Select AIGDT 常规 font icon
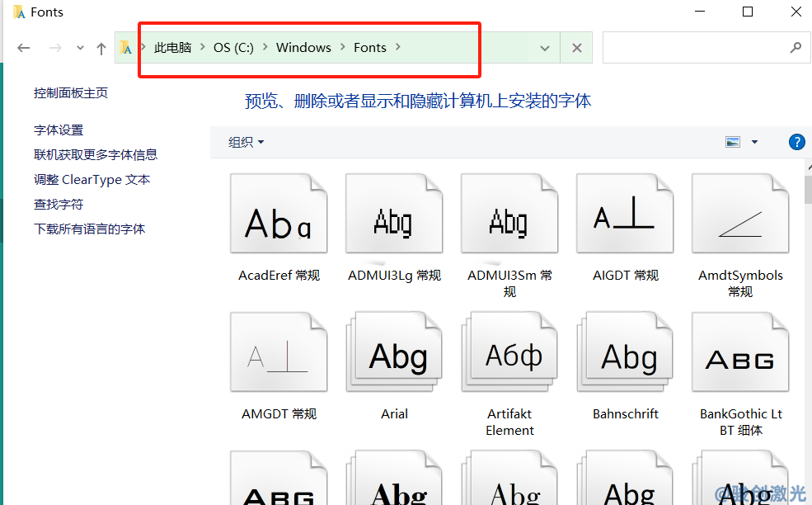The image size is (812, 505). pyautogui.click(x=625, y=213)
